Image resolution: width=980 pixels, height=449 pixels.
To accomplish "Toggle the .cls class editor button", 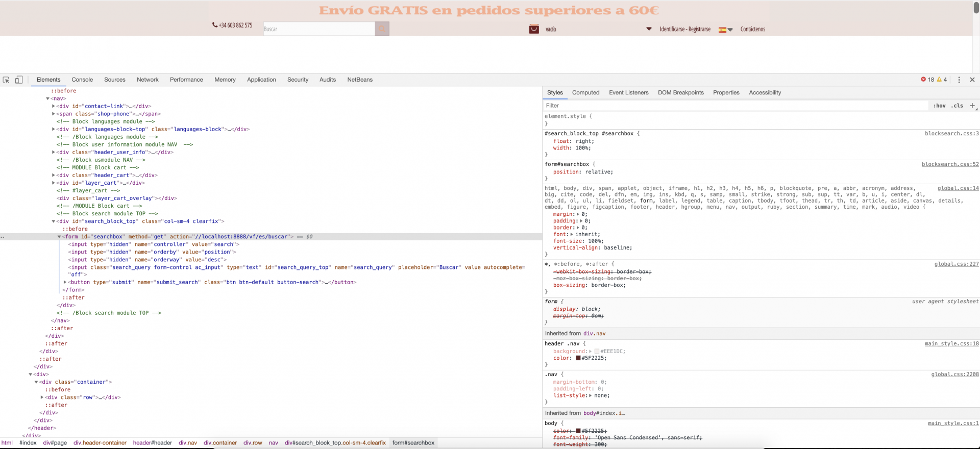I will pyautogui.click(x=957, y=106).
